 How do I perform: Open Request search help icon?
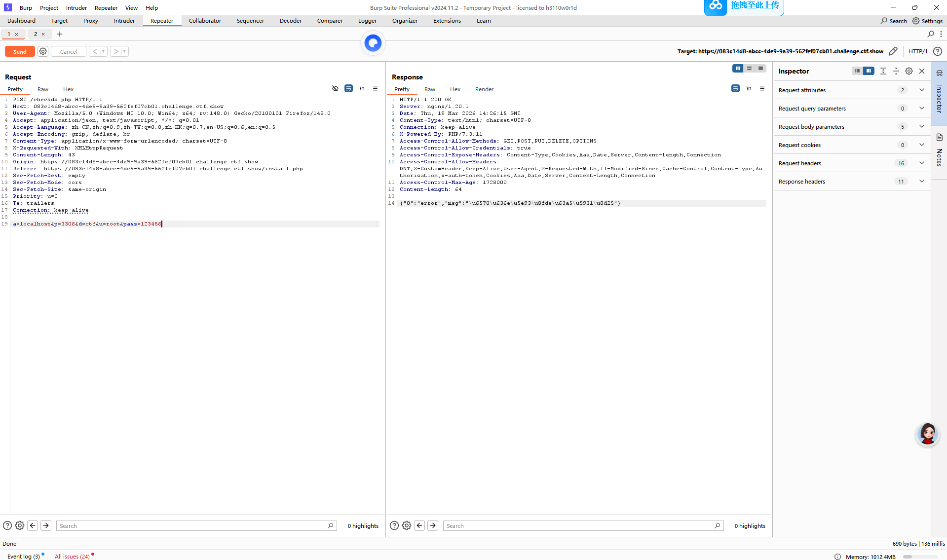click(7, 525)
